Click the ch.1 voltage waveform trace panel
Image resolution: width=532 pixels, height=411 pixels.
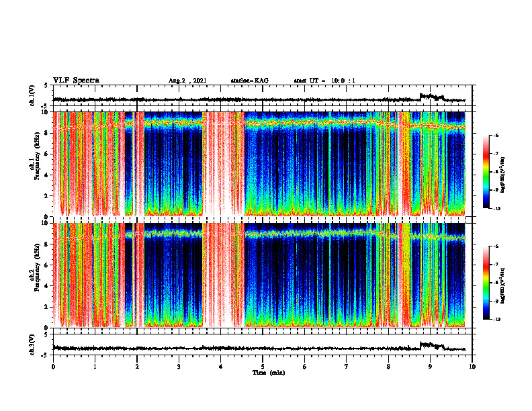pos(263,95)
